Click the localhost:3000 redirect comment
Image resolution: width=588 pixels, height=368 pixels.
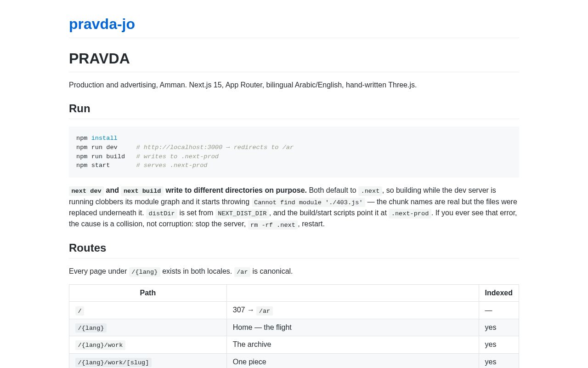(215, 148)
